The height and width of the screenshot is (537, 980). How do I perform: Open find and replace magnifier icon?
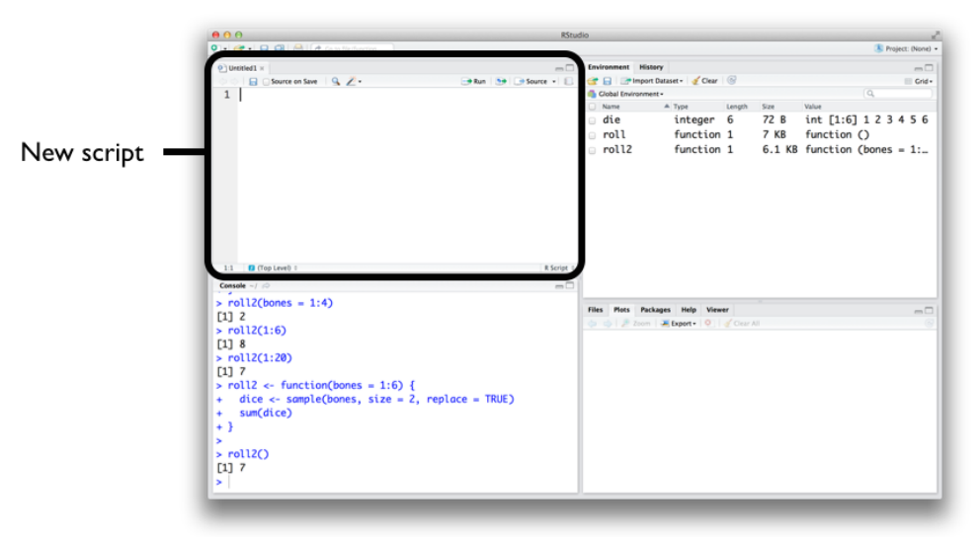click(x=335, y=82)
